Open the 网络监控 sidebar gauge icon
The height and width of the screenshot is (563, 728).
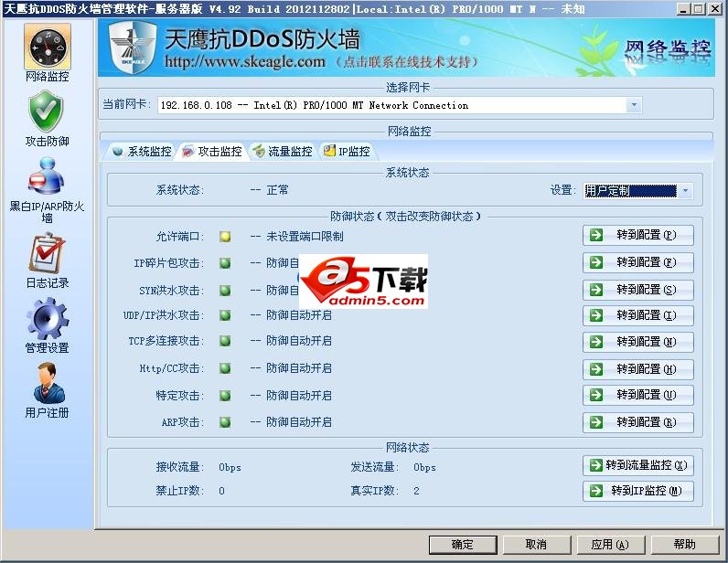(48, 48)
